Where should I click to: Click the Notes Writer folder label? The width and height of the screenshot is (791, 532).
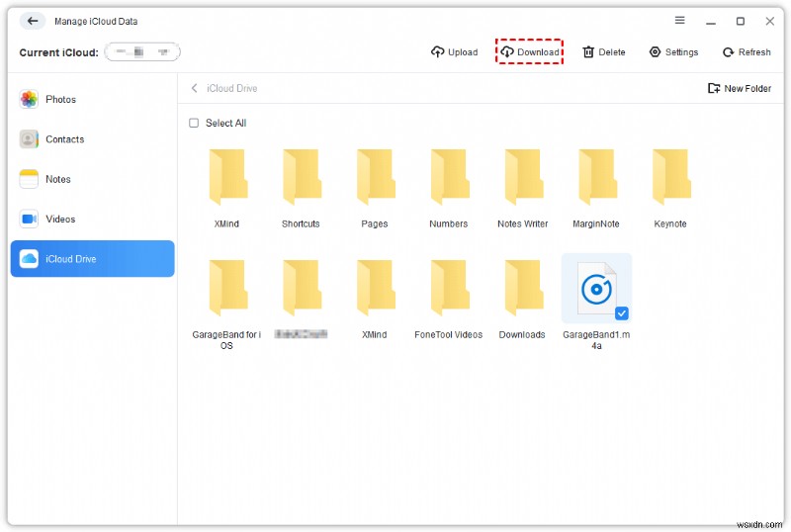523,223
